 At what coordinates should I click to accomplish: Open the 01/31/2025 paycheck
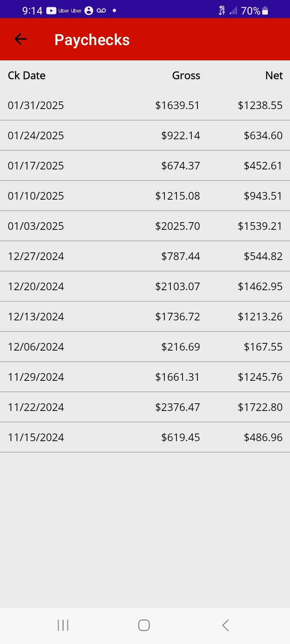[145, 105]
